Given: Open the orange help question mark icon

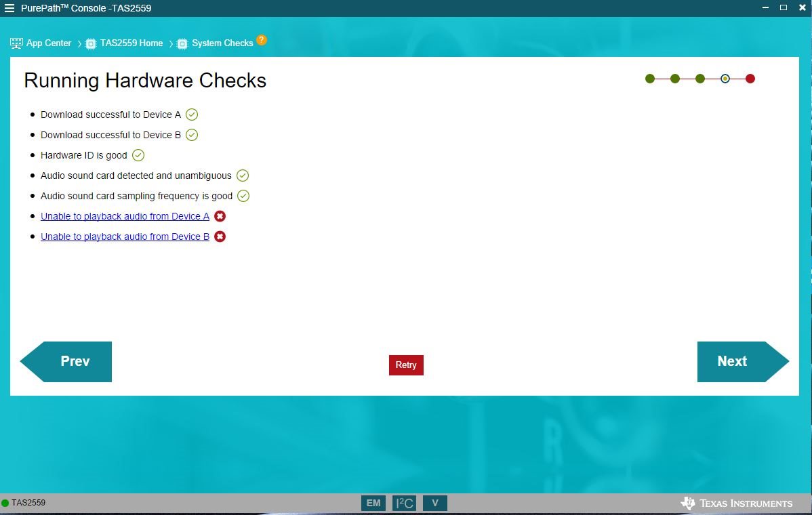Looking at the screenshot, I should [x=262, y=40].
